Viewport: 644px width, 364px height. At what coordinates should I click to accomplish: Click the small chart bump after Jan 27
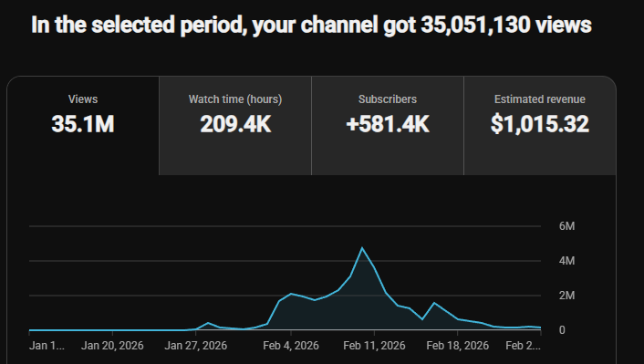pos(208,323)
